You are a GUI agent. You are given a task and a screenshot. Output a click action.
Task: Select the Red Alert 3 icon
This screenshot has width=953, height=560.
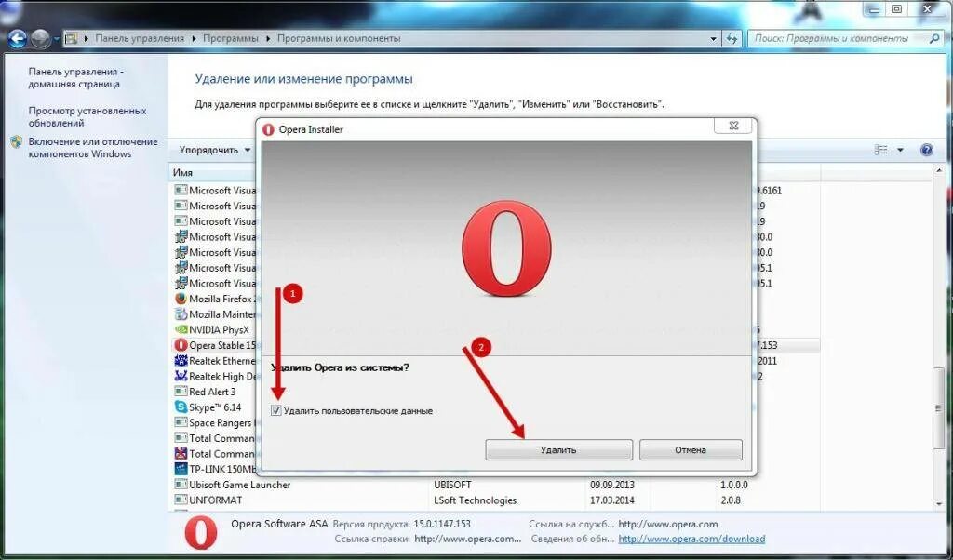click(x=181, y=392)
